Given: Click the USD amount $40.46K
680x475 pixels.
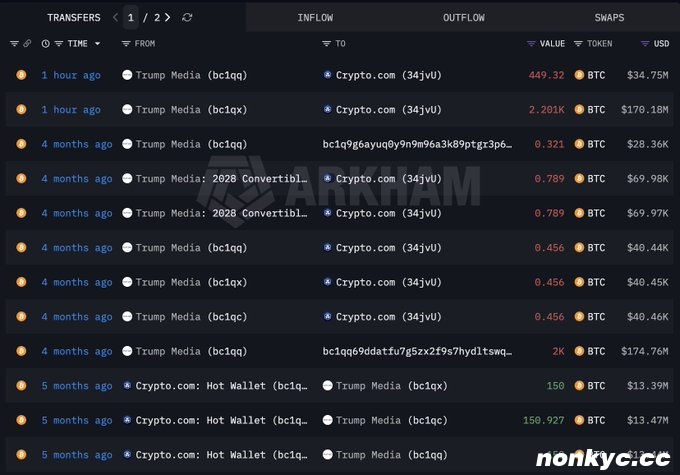Looking at the screenshot, I should tap(647, 317).
